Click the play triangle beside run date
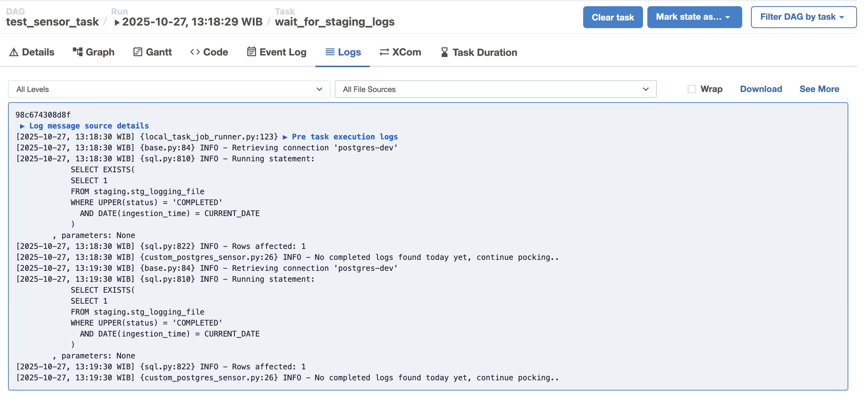The height and width of the screenshot is (400, 868). 117,22
